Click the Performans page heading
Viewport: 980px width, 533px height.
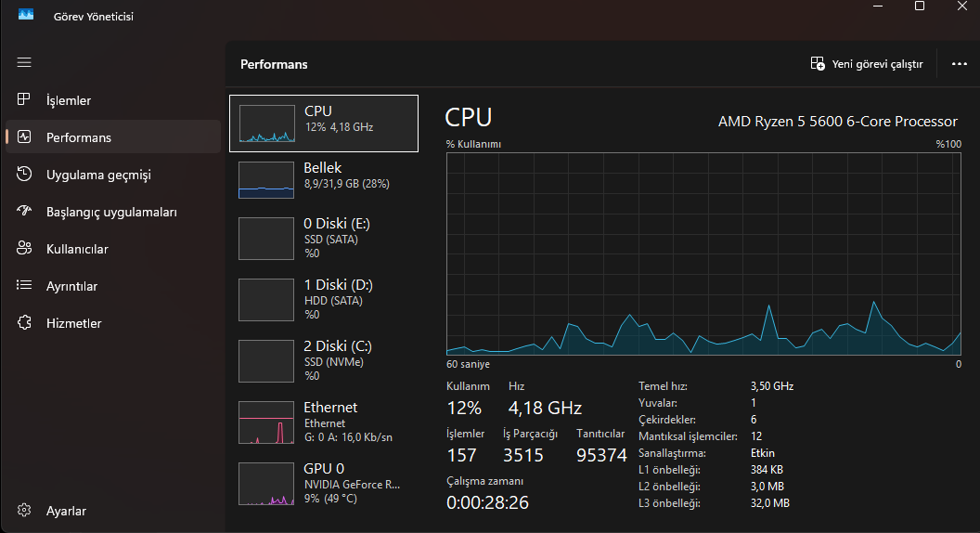274,64
